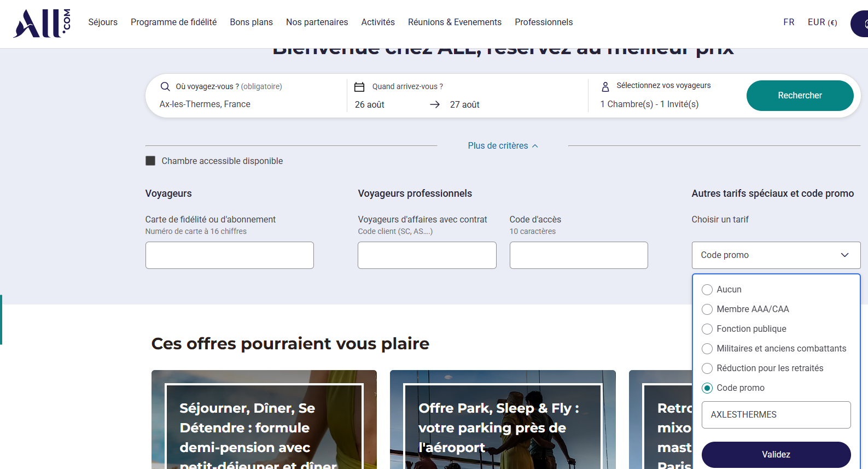Image resolution: width=868 pixels, height=469 pixels.
Task: Click the promo code field containing AXLESTHERMES
Action: pos(776,415)
